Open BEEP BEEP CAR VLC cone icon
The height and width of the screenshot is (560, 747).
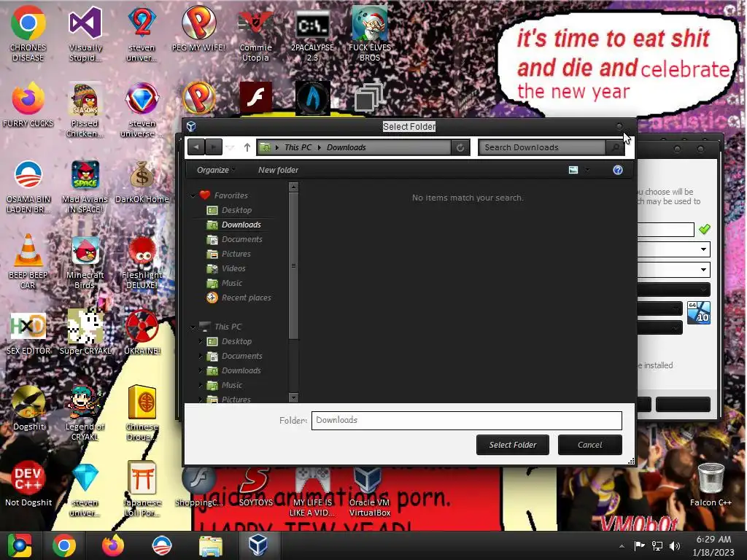coord(28,261)
